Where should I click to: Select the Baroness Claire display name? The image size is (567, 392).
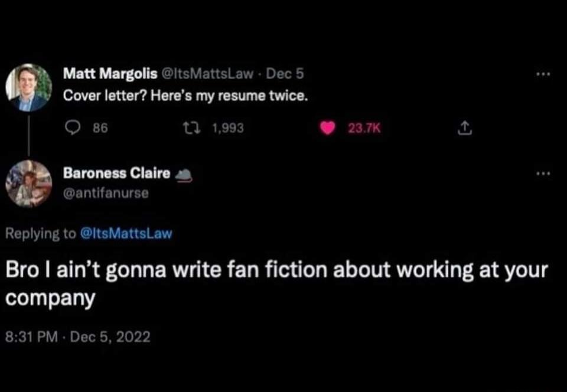pos(116,172)
